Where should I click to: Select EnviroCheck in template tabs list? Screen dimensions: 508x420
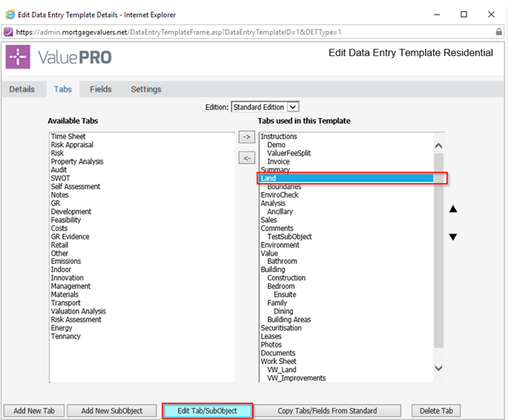(279, 195)
